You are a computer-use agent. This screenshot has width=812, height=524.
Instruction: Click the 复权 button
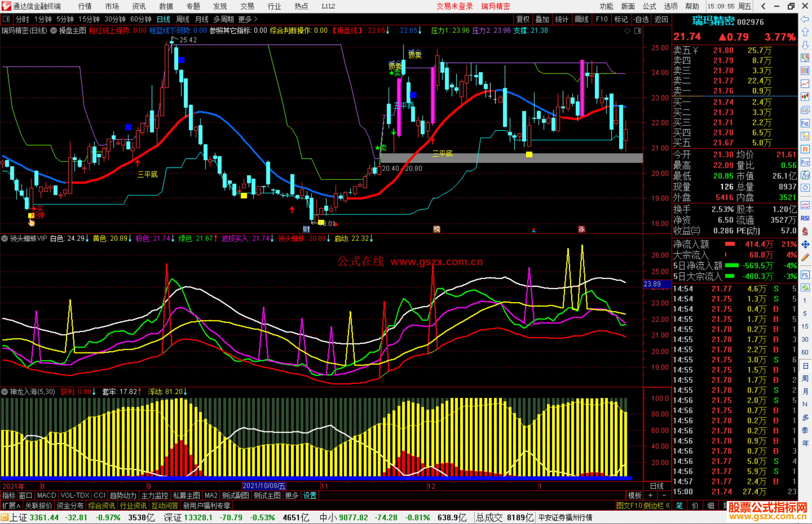point(523,19)
